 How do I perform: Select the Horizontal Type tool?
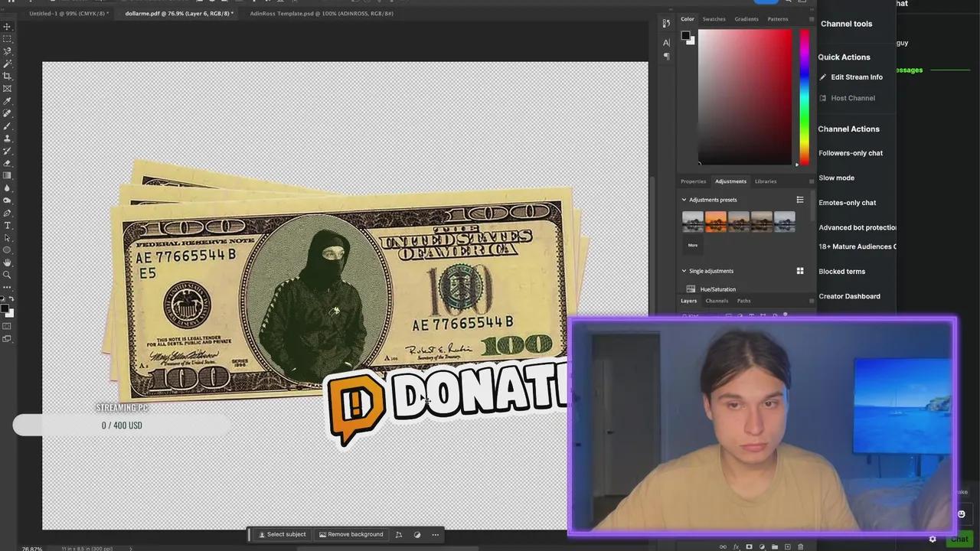point(8,226)
